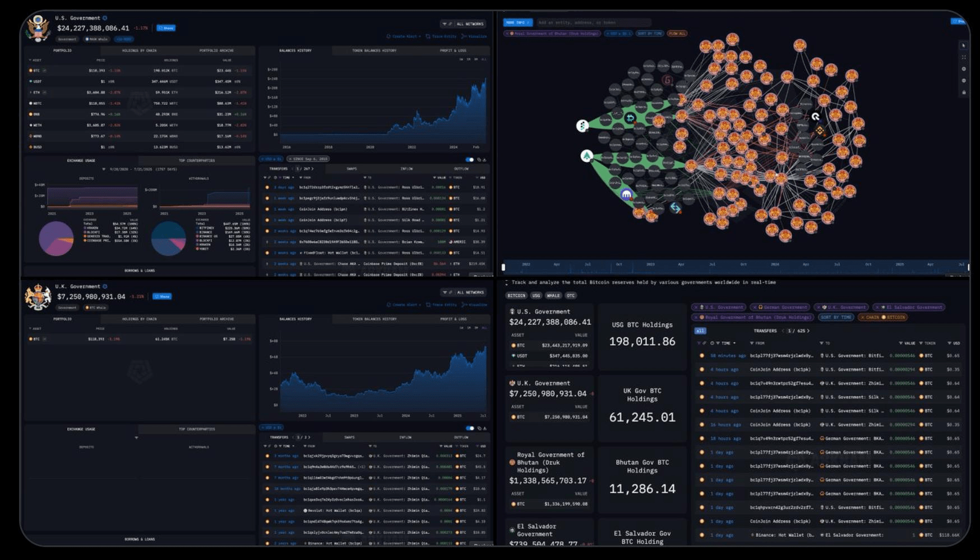Zoom out using the visualizer minus icon
This screenshot has width=980, height=560.
[x=964, y=81]
